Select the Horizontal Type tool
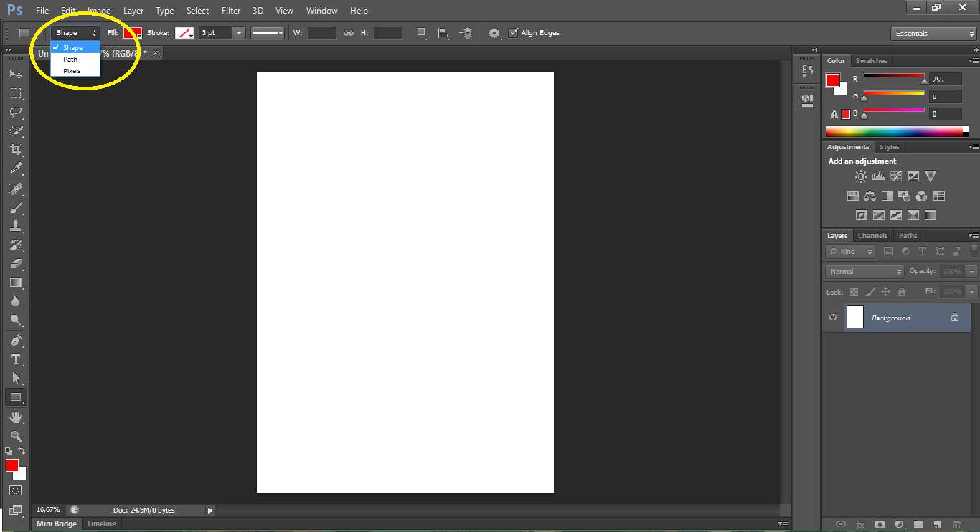 click(16, 358)
